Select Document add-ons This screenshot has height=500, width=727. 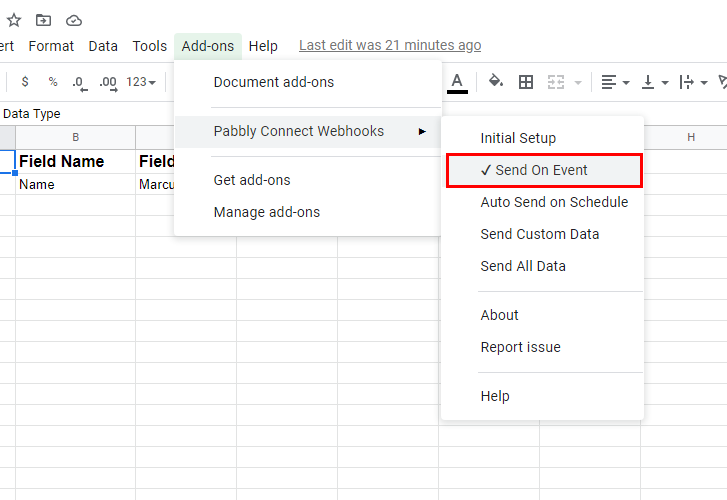(x=307, y=82)
